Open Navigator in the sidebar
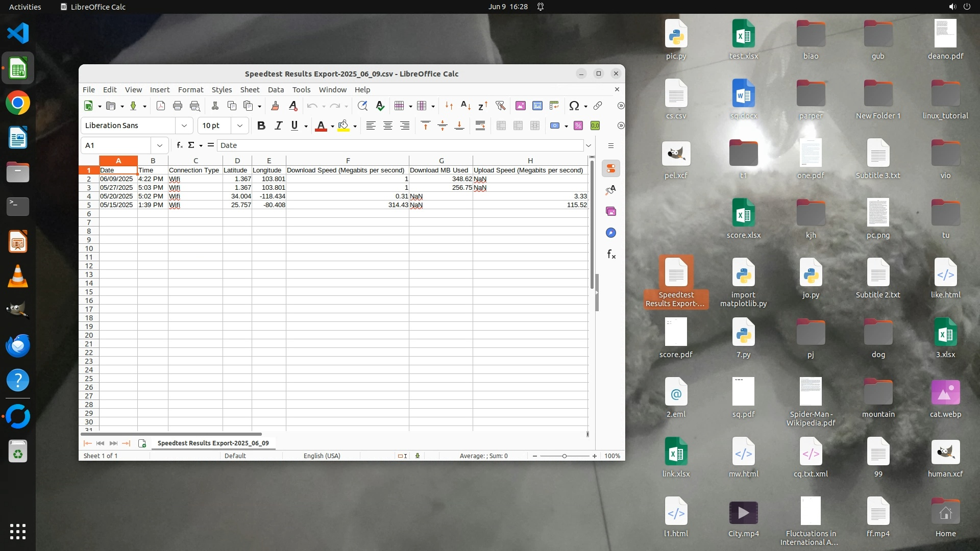 [611, 233]
